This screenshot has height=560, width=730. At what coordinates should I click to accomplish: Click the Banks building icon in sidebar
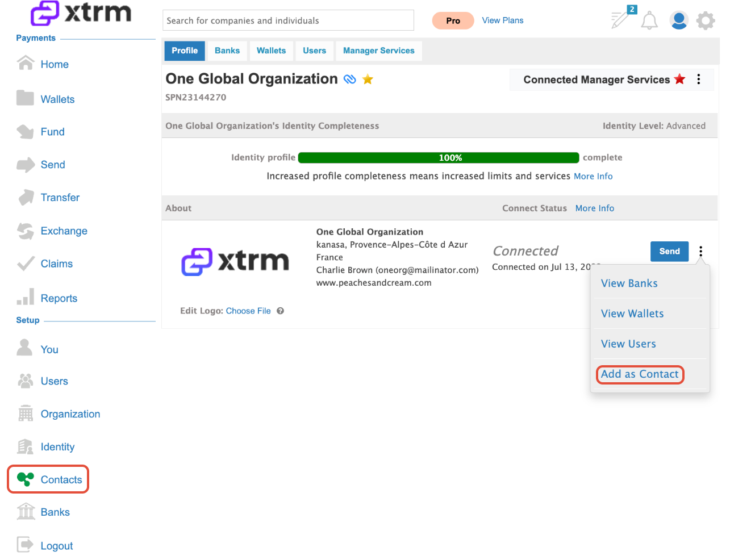pyautogui.click(x=26, y=511)
